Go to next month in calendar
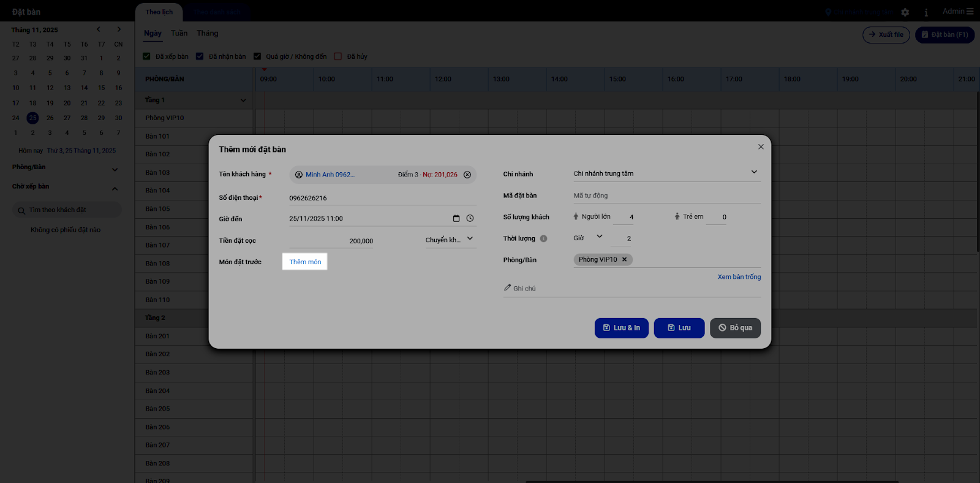This screenshot has width=980, height=483. pos(119,29)
